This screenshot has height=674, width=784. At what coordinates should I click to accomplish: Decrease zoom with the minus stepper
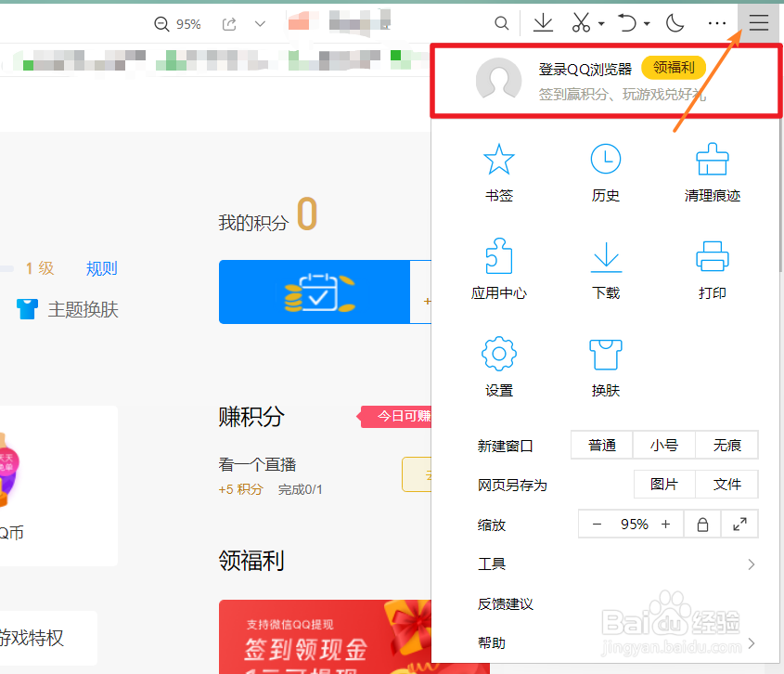click(x=596, y=524)
